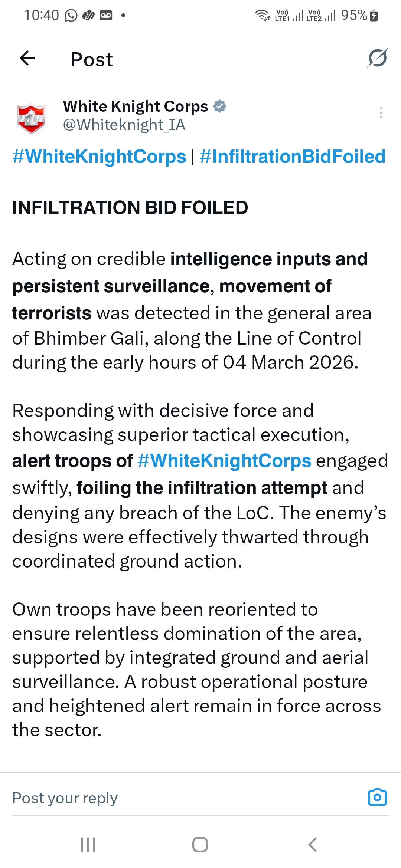Viewport: 401px width, 868px height.
Task: Tap the WhatsApp notification icon in status bar
Action: click(71, 16)
